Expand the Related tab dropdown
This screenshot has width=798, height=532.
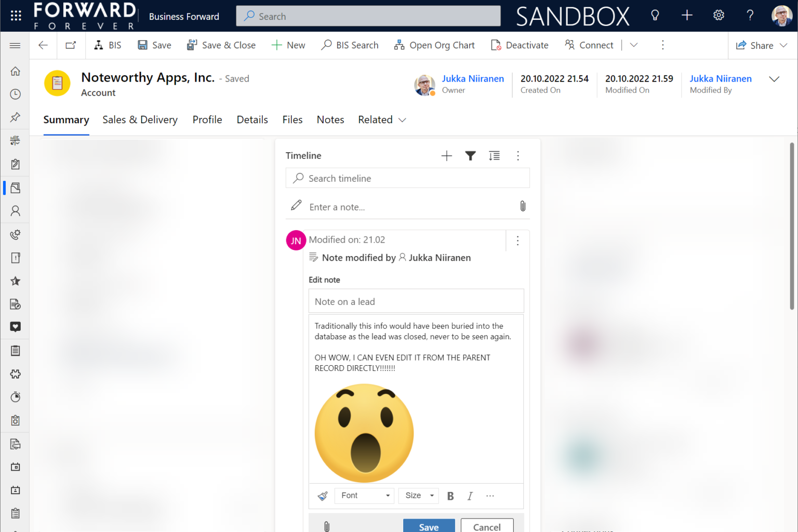(x=402, y=120)
